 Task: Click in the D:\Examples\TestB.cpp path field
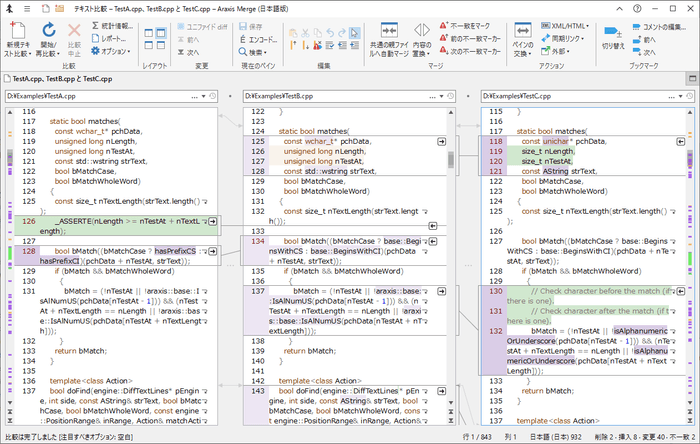pyautogui.click(x=330, y=96)
